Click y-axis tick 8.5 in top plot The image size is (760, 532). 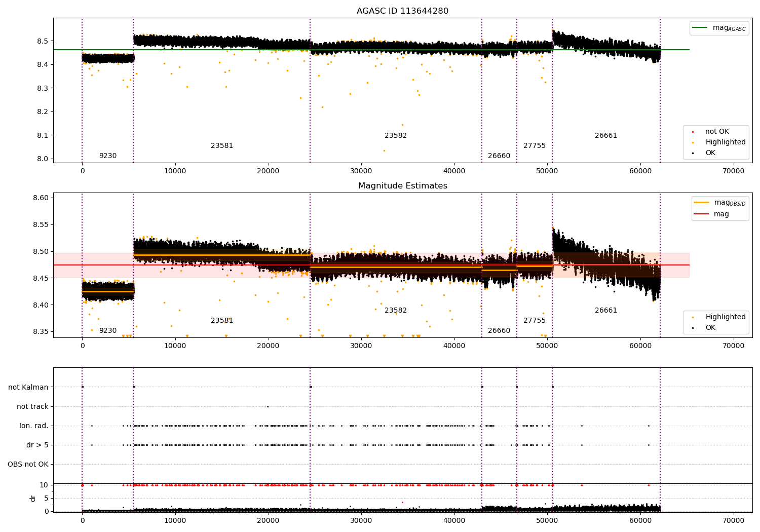coord(43,41)
